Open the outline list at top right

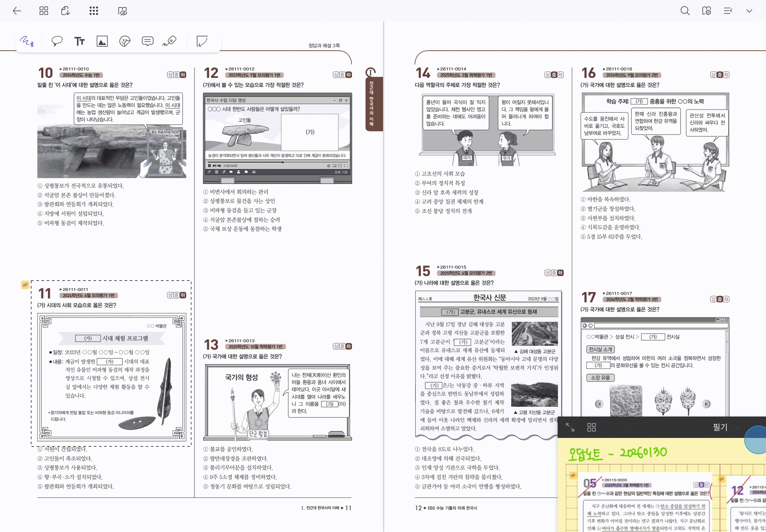[x=728, y=11]
